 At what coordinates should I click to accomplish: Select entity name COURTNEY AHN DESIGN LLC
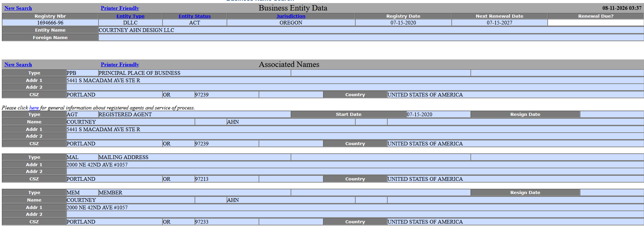click(x=137, y=30)
